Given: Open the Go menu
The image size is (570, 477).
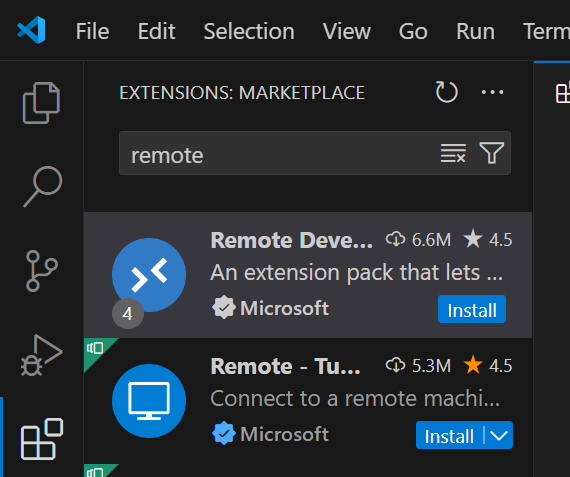Looking at the screenshot, I should pos(413,31).
